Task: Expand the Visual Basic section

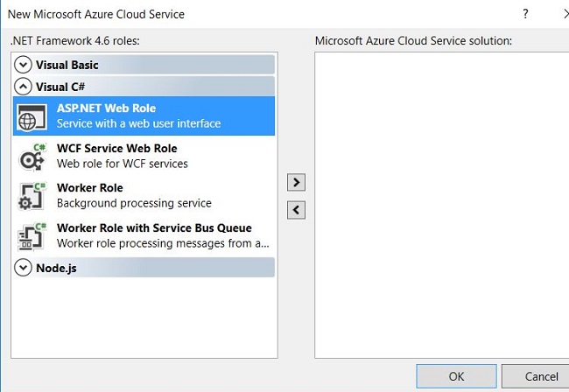Action: click(24, 65)
